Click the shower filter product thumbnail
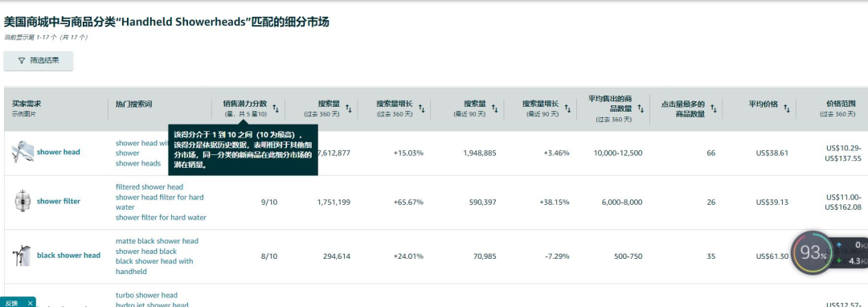The width and height of the screenshot is (868, 307). click(x=23, y=202)
